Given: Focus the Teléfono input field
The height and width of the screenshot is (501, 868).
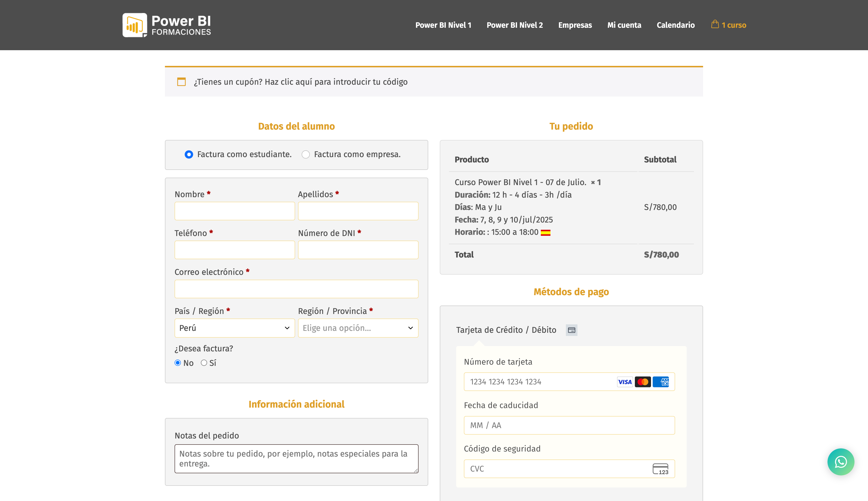Looking at the screenshot, I should coord(234,250).
